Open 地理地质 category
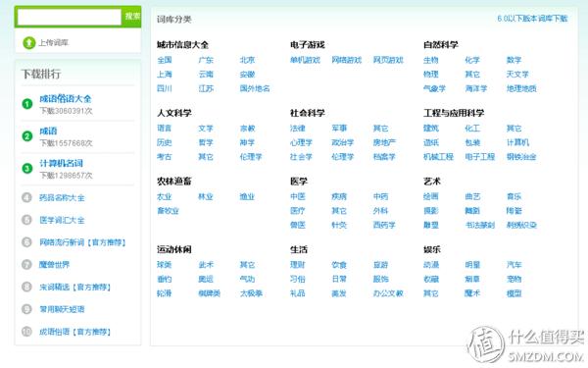Viewport: 588px width, 368px height. coord(521,88)
